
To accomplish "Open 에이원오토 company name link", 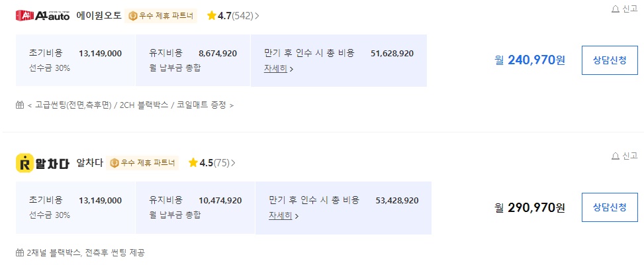I will tap(99, 16).
